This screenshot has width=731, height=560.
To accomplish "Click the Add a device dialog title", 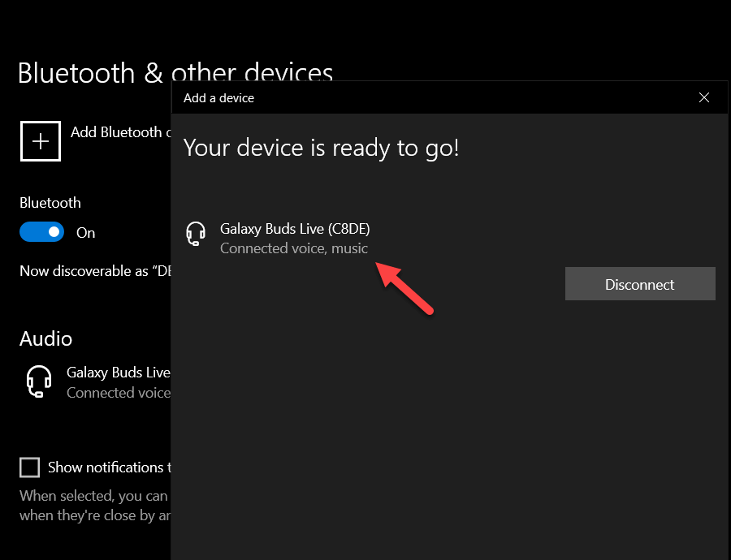I will click(x=219, y=97).
